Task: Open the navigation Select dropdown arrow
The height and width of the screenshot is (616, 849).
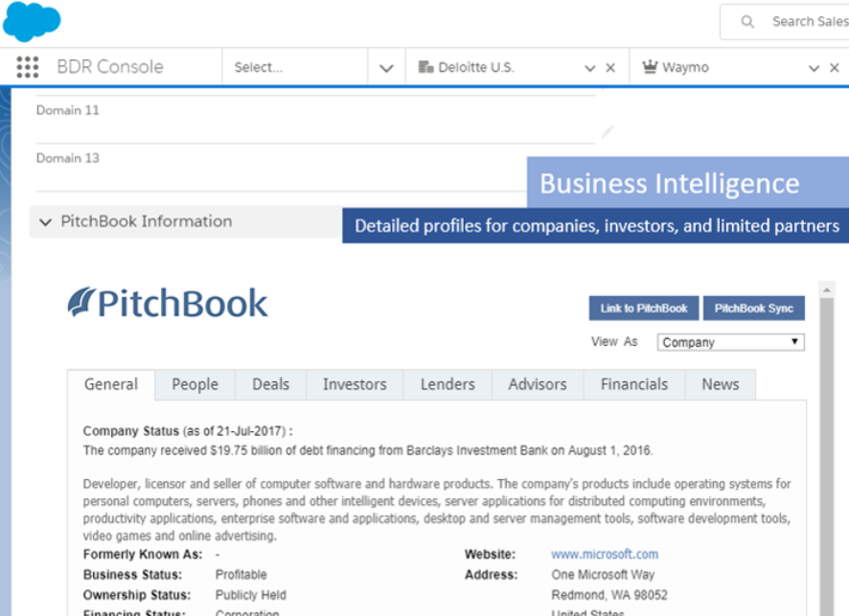Action: coord(386,68)
